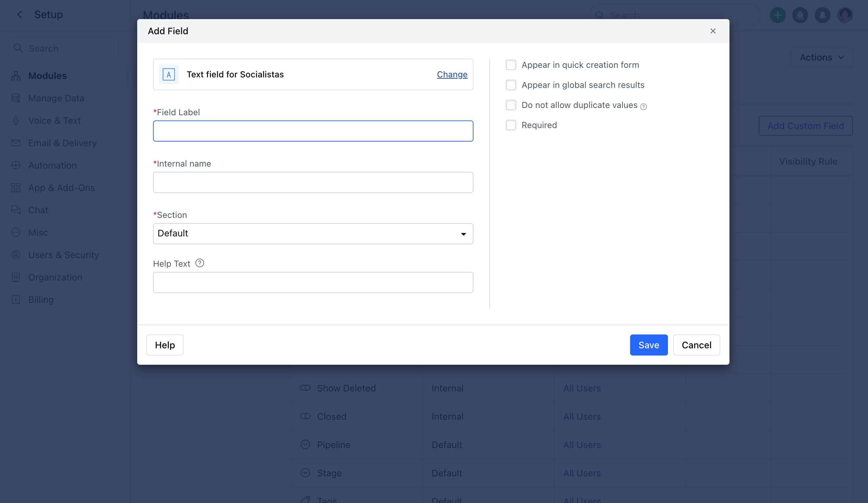The image size is (868, 503).
Task: Open All Users link for Stage
Action: 582,473
